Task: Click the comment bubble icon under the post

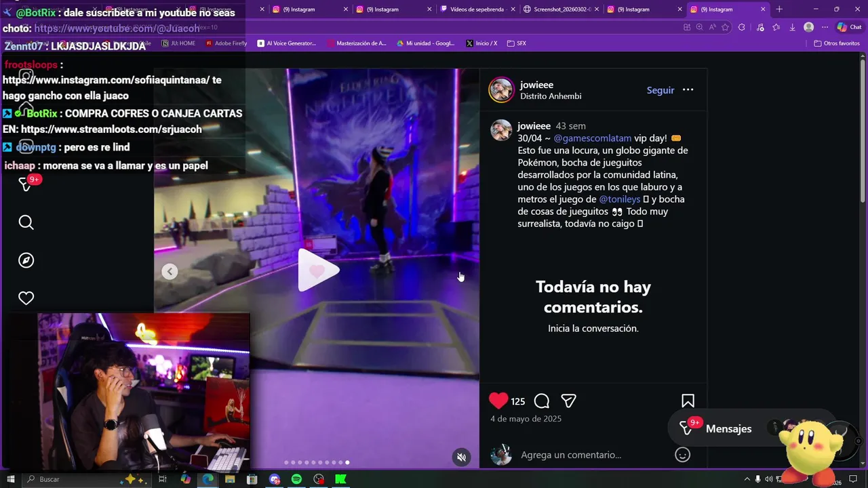Action: [x=541, y=401]
